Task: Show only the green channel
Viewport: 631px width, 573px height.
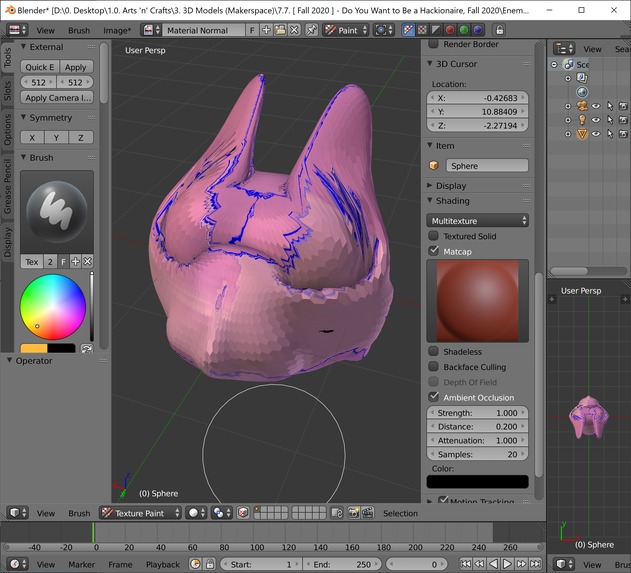Action: pos(464,30)
